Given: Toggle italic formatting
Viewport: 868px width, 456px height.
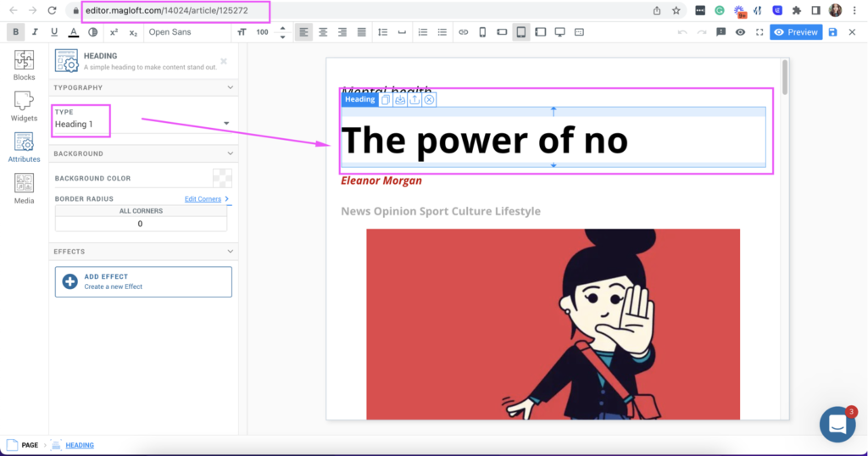Looking at the screenshot, I should 35,32.
